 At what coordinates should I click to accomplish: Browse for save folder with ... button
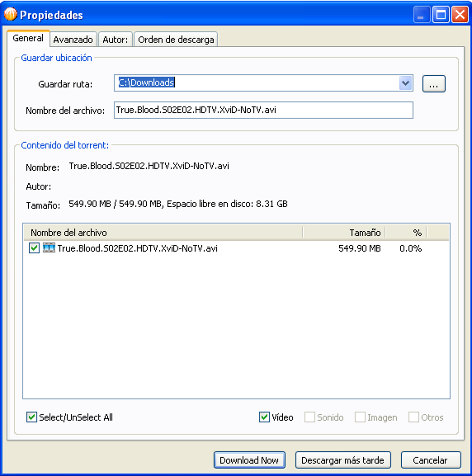[x=434, y=84]
